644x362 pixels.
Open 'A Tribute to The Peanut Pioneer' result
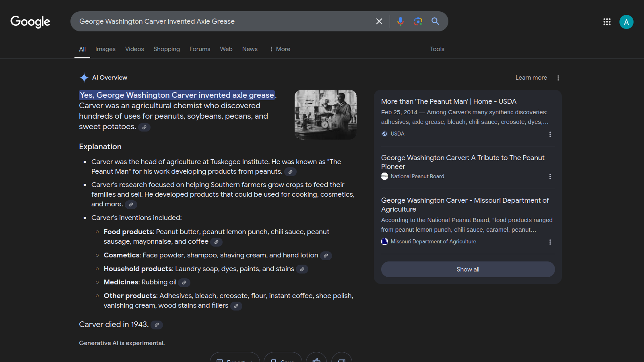coord(463,162)
